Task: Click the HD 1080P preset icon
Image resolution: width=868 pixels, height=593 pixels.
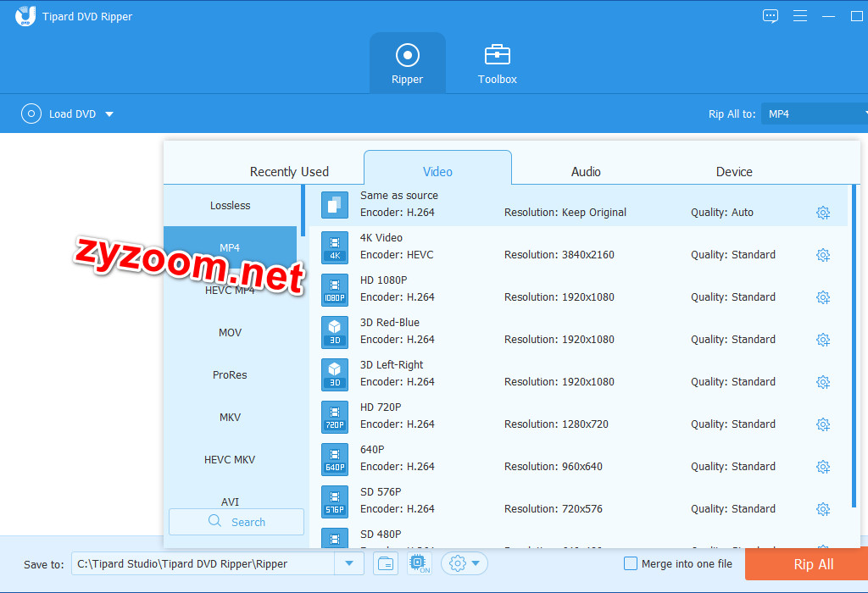Action: pyautogui.click(x=335, y=290)
